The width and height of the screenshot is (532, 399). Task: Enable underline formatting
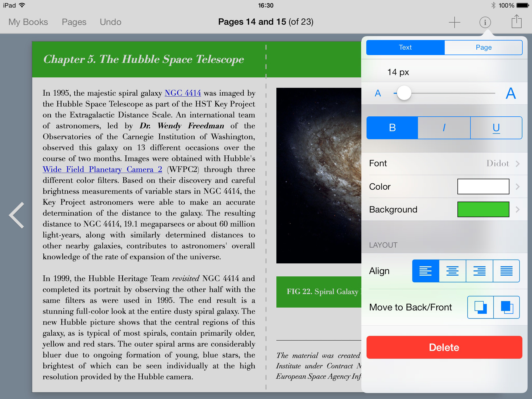[x=496, y=128]
